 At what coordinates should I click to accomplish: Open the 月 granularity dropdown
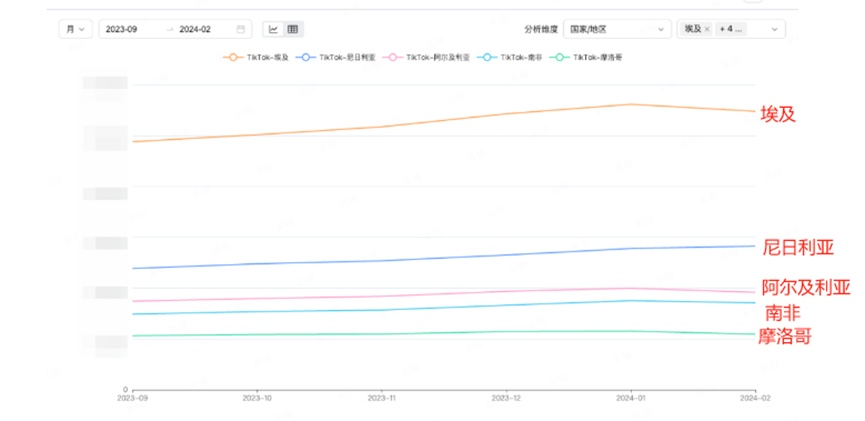[x=76, y=29]
